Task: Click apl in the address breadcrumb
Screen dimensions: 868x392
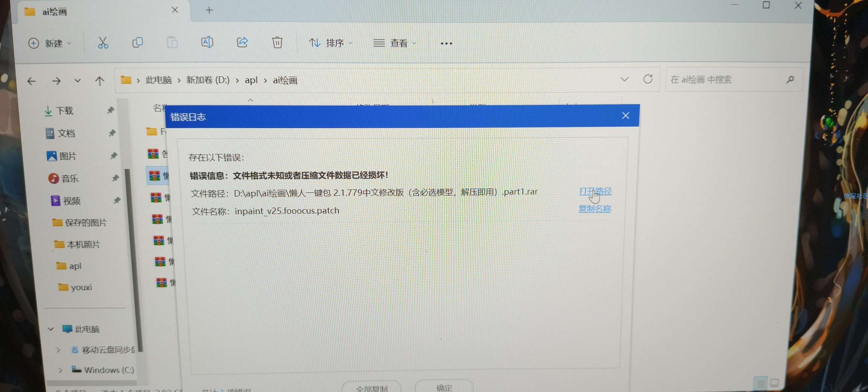Action: [x=251, y=80]
